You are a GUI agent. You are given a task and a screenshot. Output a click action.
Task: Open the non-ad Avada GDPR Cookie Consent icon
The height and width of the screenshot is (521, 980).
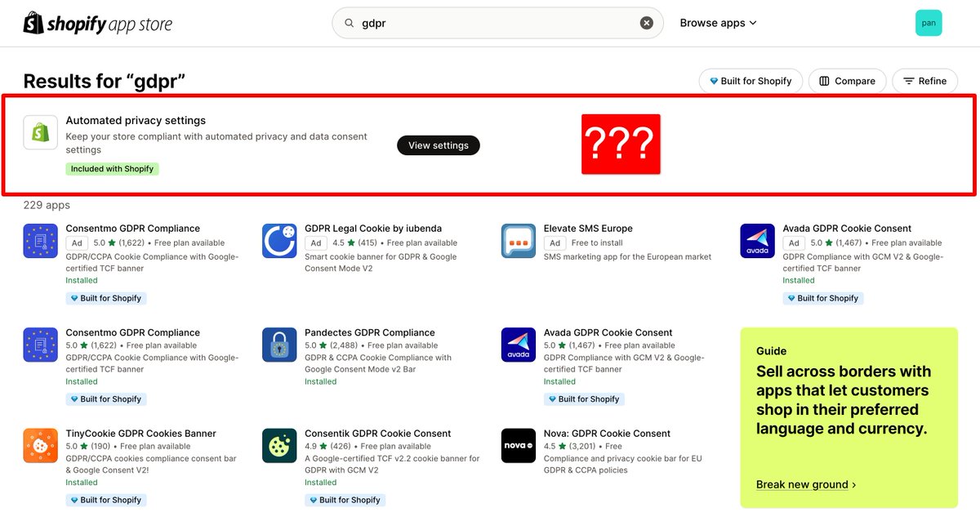pos(519,345)
